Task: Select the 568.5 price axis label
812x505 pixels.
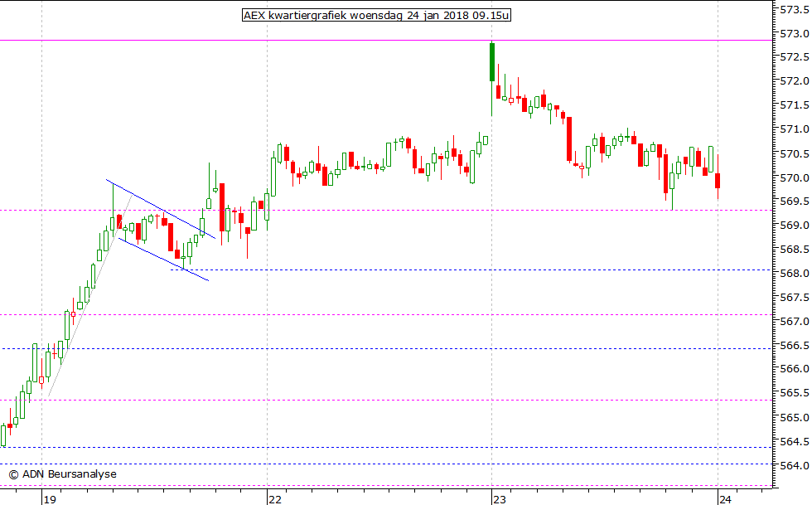Action: pyautogui.click(x=795, y=250)
